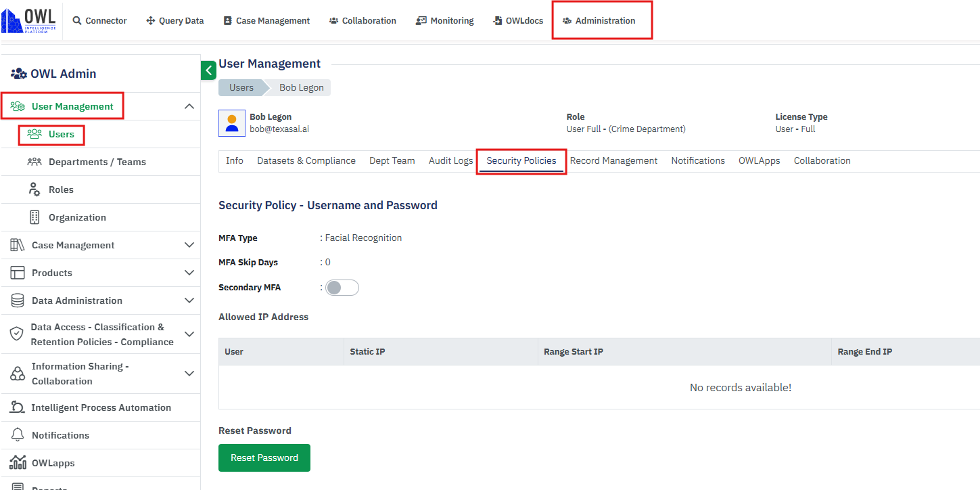
Task: Click the Facial Recognition MFA value
Action: [x=363, y=238]
